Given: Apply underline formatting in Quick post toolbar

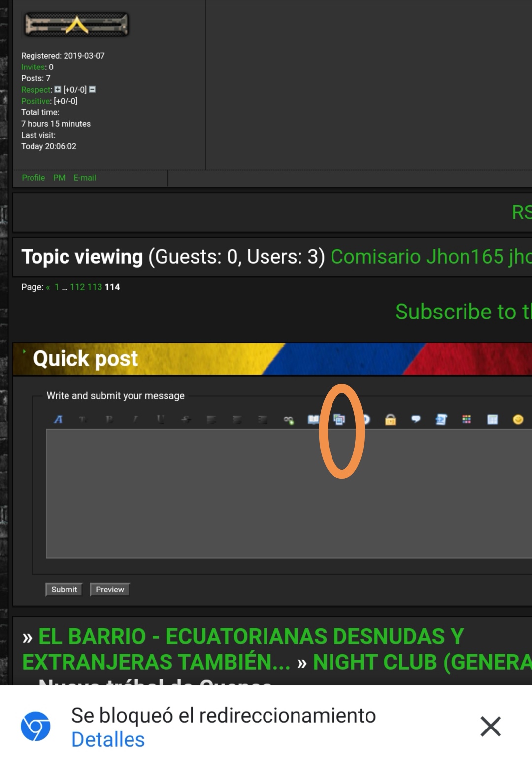Looking at the screenshot, I should coord(160,419).
